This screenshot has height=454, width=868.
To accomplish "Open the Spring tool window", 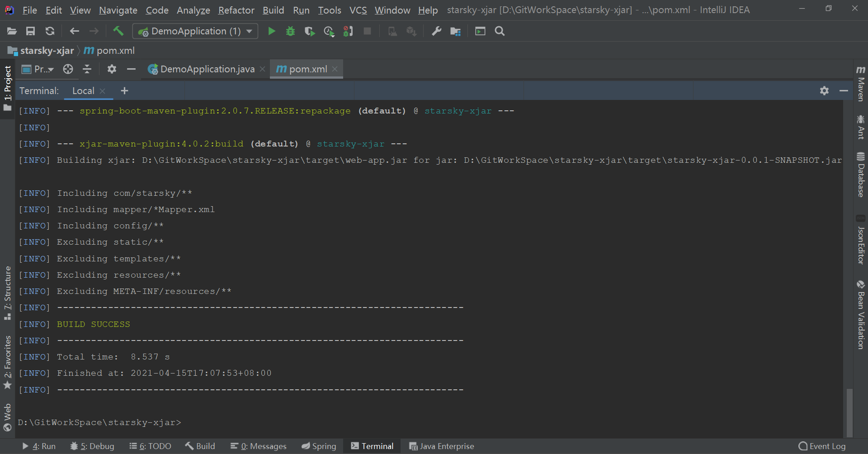I will [x=319, y=446].
